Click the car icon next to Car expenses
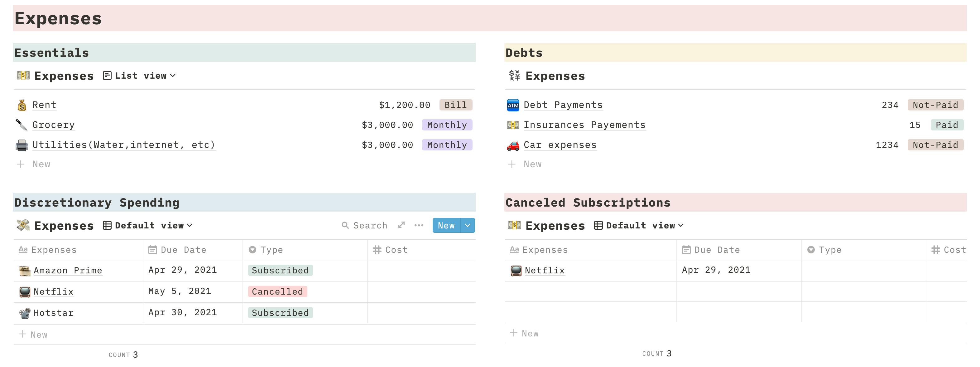The height and width of the screenshot is (367, 980). coord(513,145)
